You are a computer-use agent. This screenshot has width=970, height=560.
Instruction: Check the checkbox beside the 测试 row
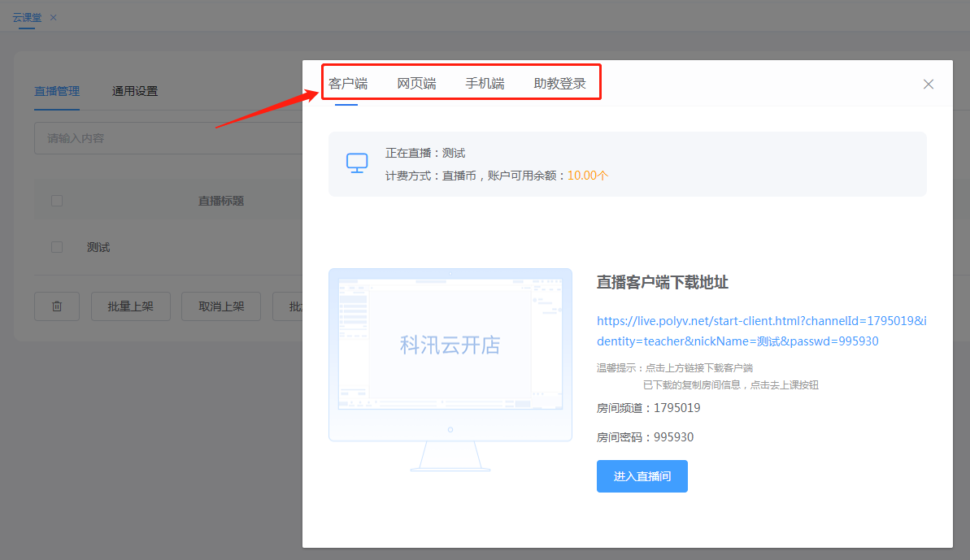pos(56,246)
